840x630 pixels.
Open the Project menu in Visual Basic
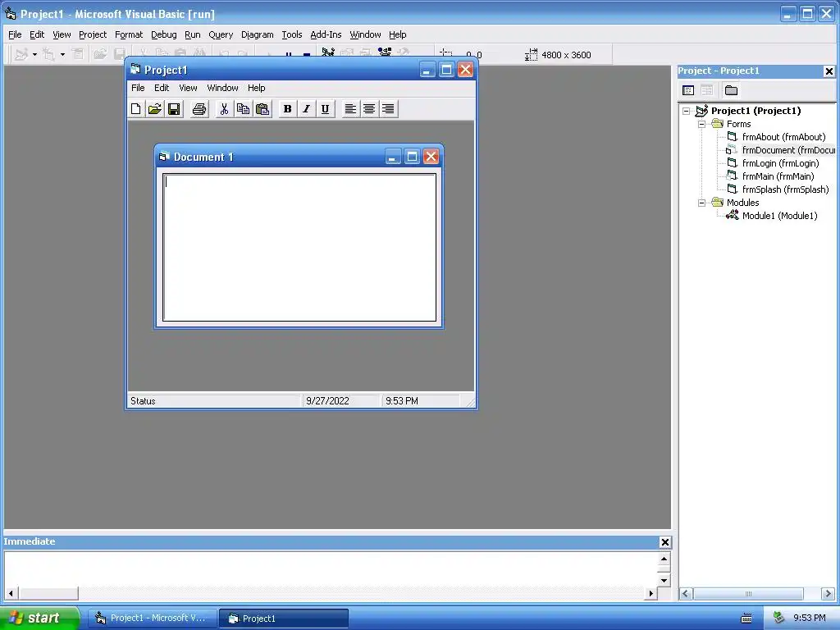tap(93, 34)
